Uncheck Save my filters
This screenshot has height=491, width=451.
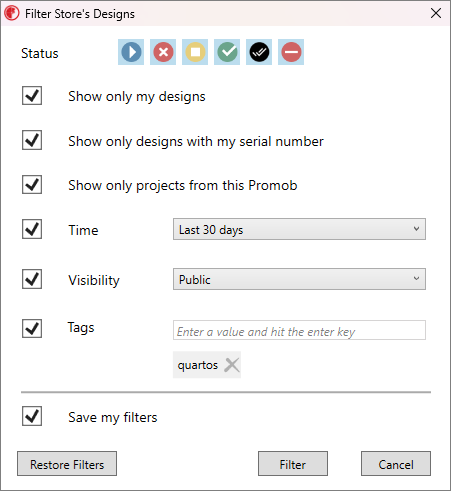pyautogui.click(x=32, y=416)
